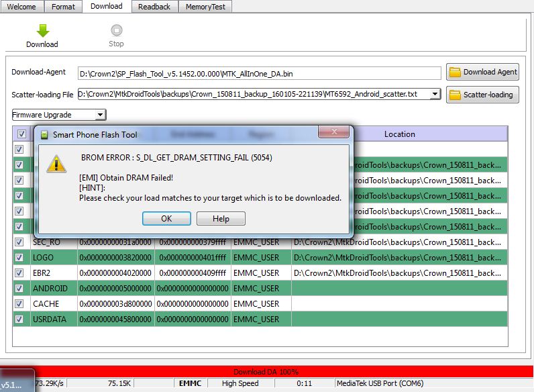Disable the USRDATA partition checkbox
The width and height of the screenshot is (534, 392).
19,320
